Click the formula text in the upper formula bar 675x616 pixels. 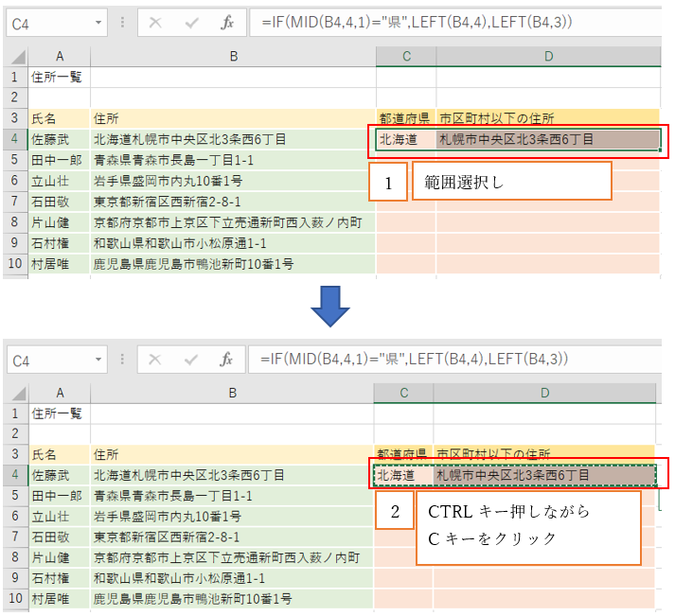pyautogui.click(x=411, y=23)
